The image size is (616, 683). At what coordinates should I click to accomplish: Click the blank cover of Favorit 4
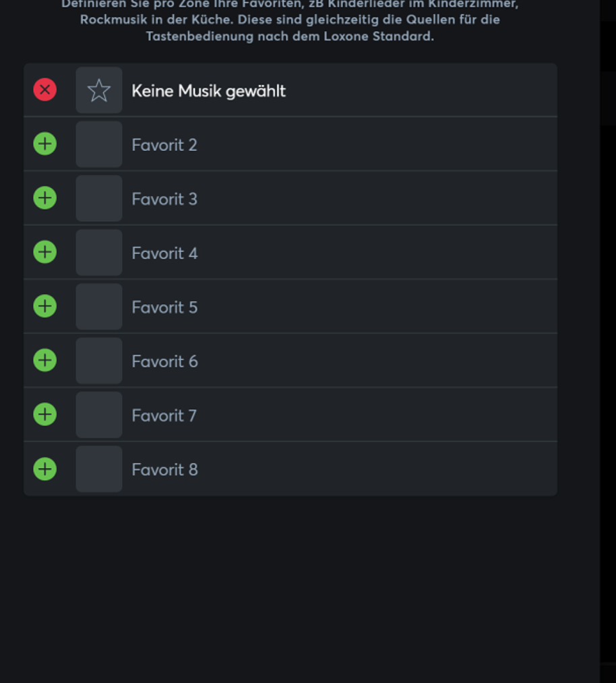click(99, 253)
